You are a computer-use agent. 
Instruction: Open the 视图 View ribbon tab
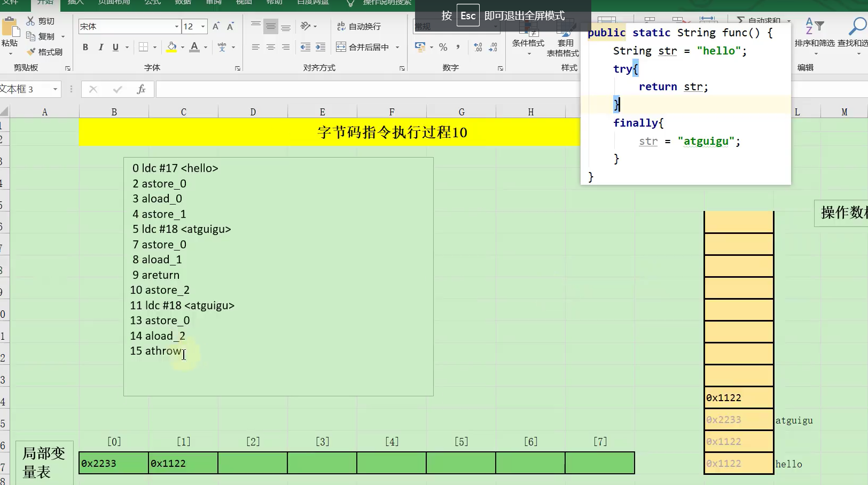(x=244, y=3)
